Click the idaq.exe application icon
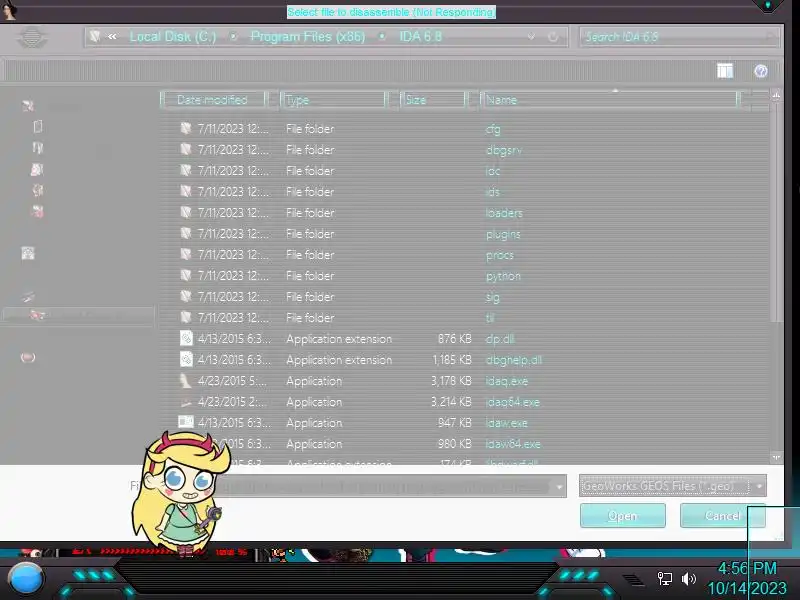 (x=186, y=381)
